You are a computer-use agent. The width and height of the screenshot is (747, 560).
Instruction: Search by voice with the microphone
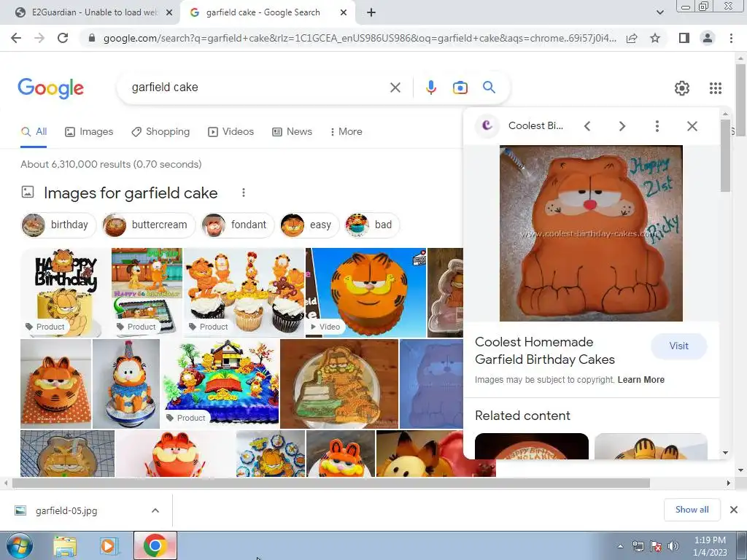tap(430, 87)
